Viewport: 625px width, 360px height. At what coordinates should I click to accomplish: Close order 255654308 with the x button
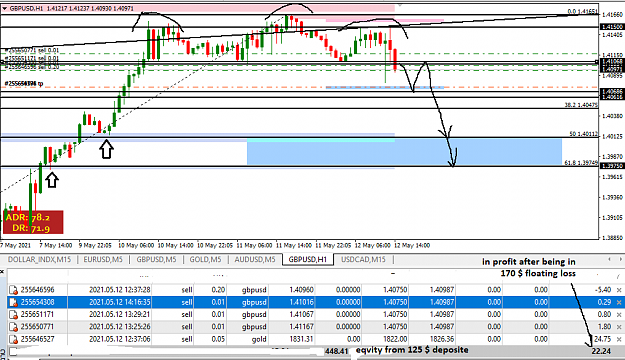(619, 303)
